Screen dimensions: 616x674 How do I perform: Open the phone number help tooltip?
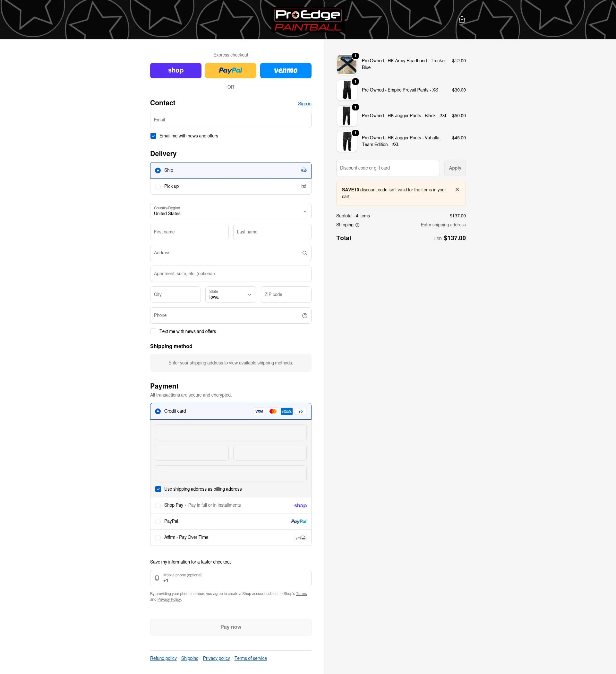tap(304, 315)
